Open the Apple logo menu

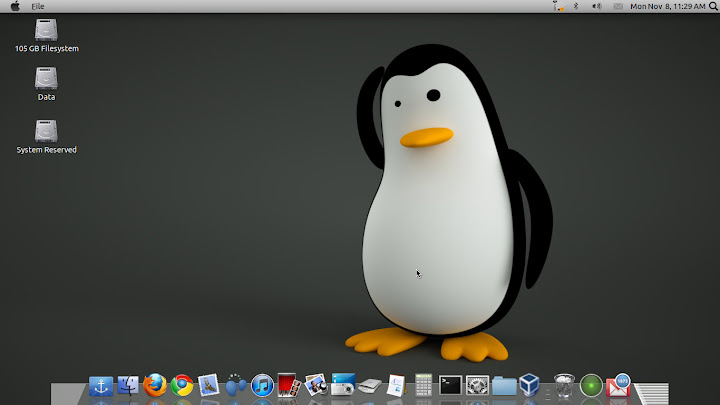(x=14, y=6)
